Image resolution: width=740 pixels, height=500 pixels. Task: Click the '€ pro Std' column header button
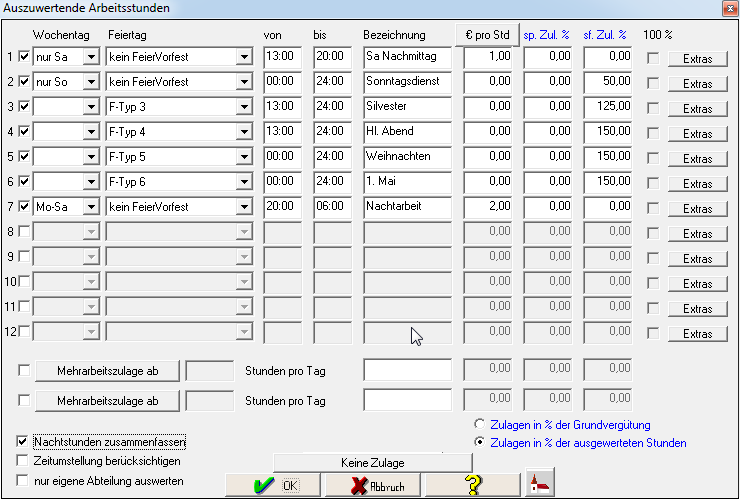tap(486, 35)
